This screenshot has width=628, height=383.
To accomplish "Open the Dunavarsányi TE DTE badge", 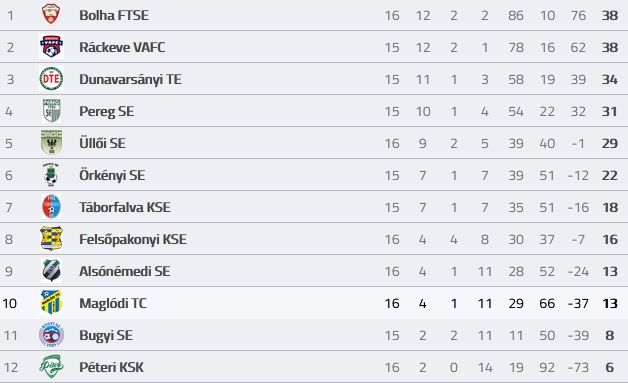I will pos(51,79).
